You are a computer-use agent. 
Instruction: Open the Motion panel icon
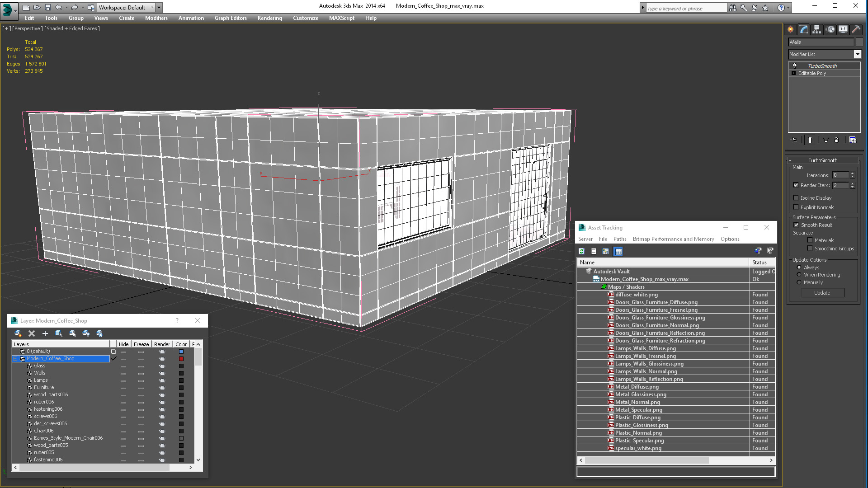coord(830,29)
